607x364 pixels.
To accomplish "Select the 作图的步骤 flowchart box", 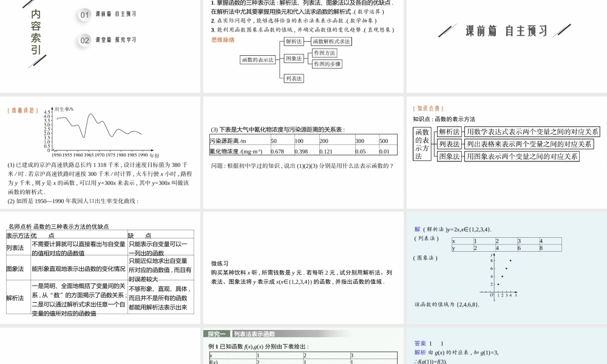I will pos(327,65).
